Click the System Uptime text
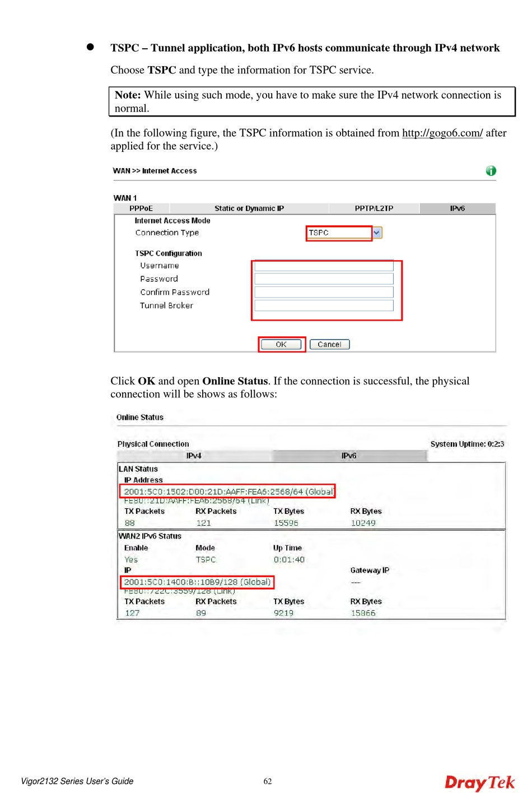532x793 pixels. (x=467, y=444)
